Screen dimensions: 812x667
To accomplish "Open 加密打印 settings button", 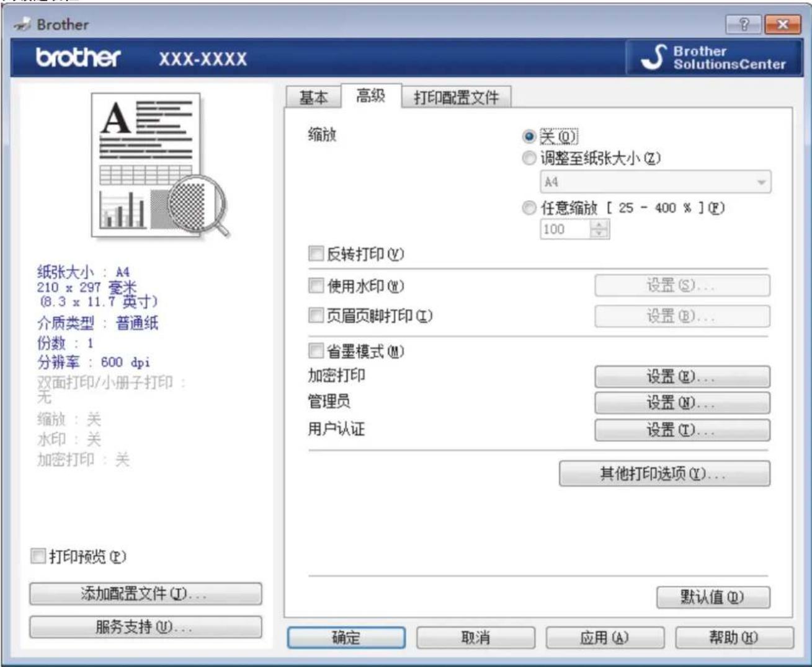I will [682, 376].
